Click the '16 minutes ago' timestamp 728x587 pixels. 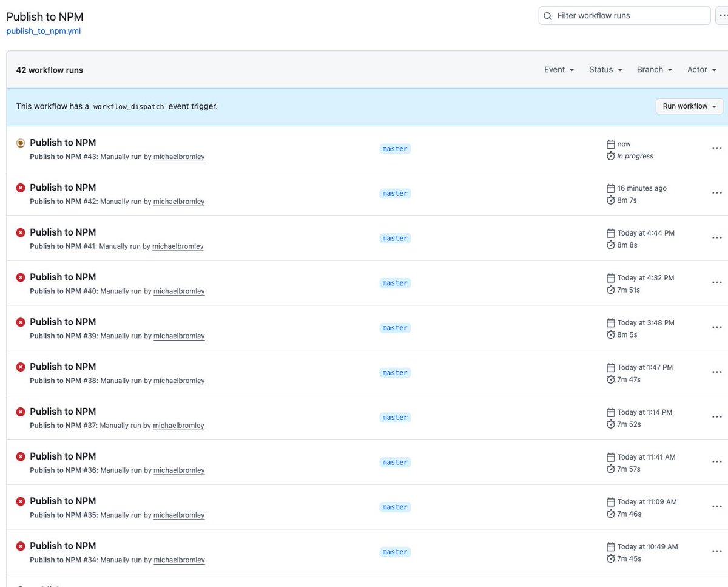642,189
